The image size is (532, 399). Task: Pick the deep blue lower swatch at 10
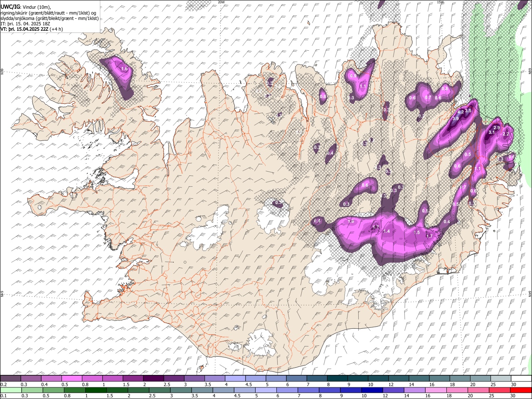tap(372, 390)
